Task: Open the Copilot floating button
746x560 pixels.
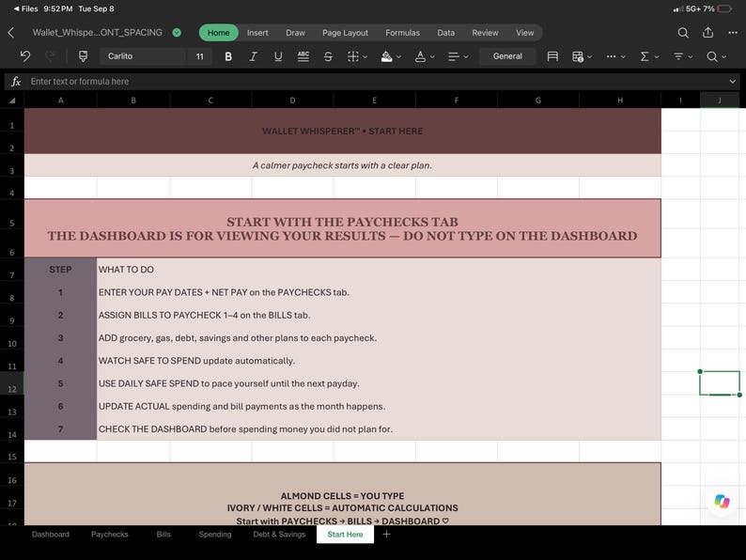Action: click(x=723, y=501)
